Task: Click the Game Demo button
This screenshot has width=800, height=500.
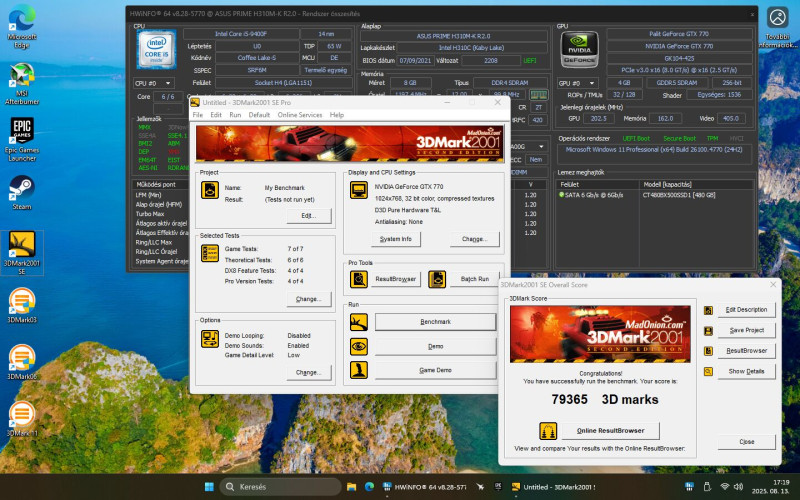Action: tap(435, 370)
